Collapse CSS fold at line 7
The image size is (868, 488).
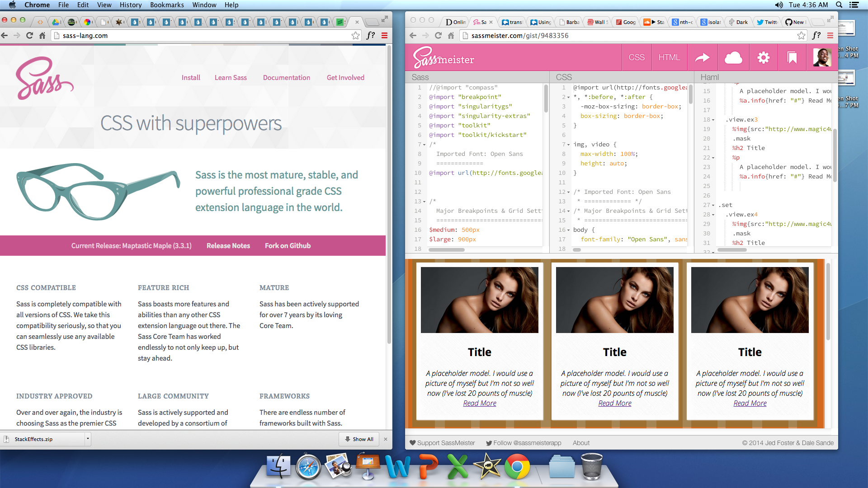point(568,145)
